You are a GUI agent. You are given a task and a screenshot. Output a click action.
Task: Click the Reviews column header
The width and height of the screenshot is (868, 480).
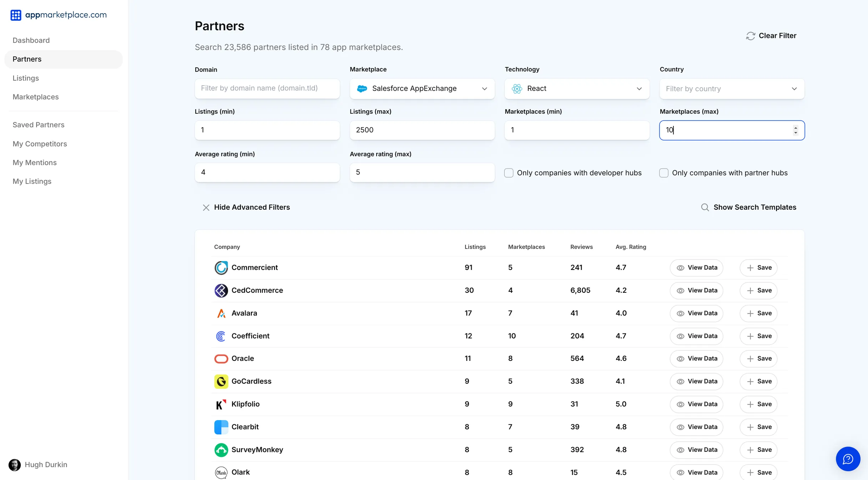581,247
